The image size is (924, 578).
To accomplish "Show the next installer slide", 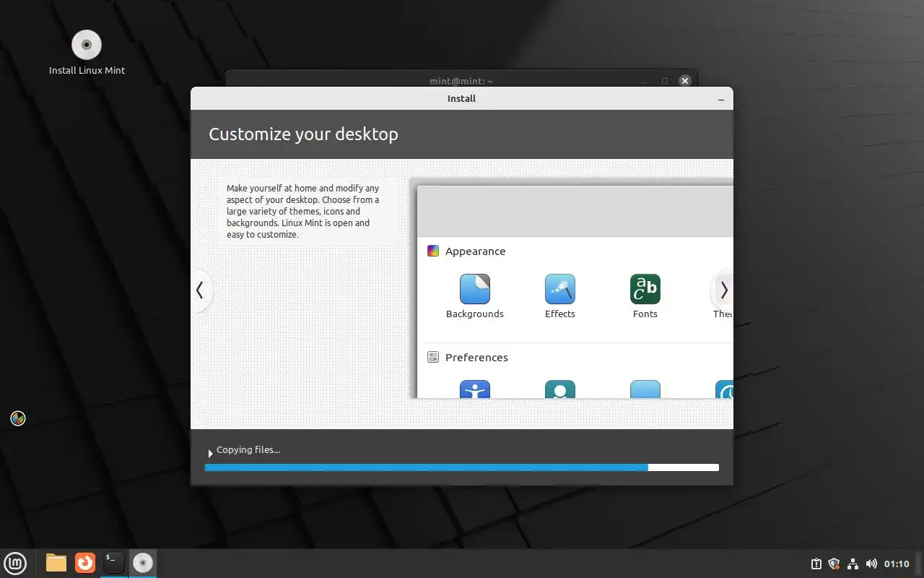I will (x=724, y=290).
